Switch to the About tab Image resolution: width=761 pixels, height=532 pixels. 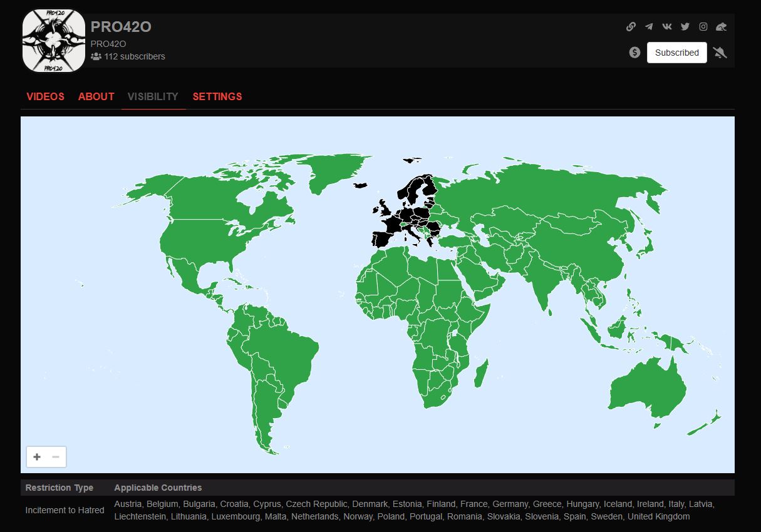(x=96, y=96)
